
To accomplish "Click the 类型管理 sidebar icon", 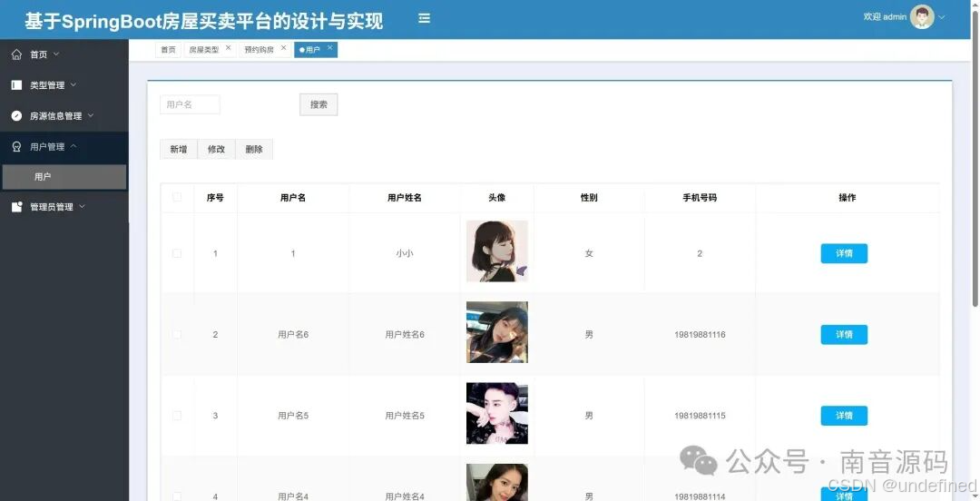I will (17, 85).
